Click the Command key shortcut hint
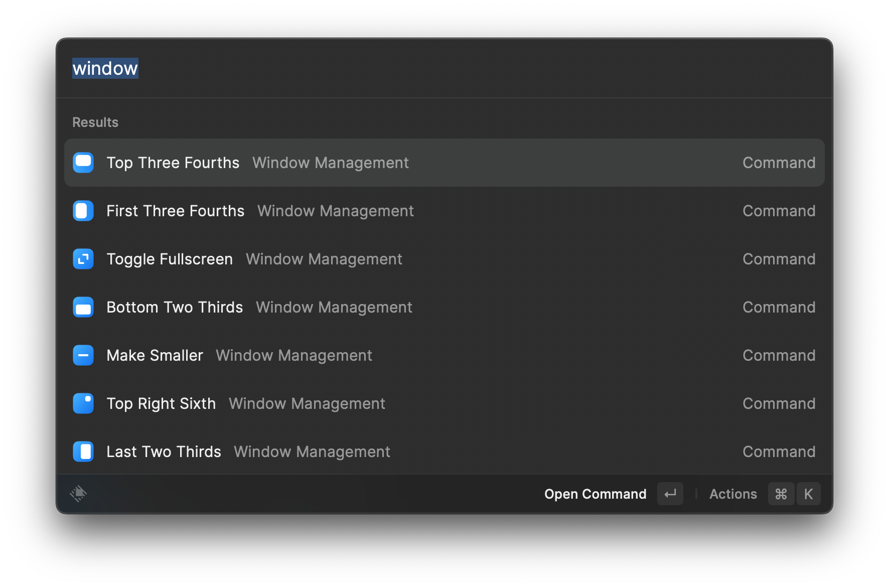The height and width of the screenshot is (588, 889). 781,494
